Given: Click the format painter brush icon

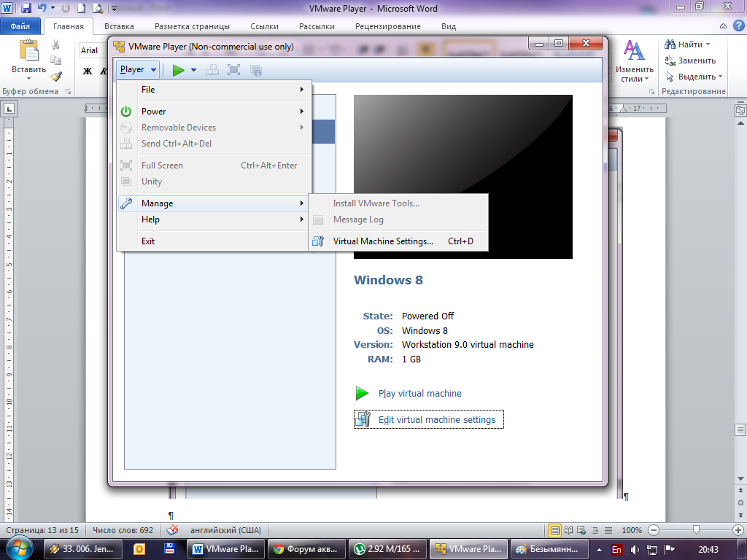Looking at the screenshot, I should pyautogui.click(x=56, y=76).
